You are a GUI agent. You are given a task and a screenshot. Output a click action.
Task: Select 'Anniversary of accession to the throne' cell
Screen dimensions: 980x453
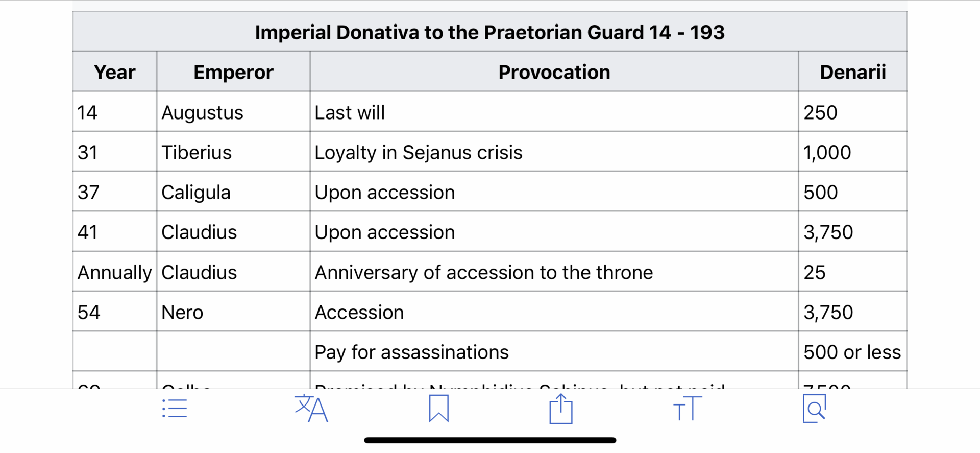click(554, 272)
